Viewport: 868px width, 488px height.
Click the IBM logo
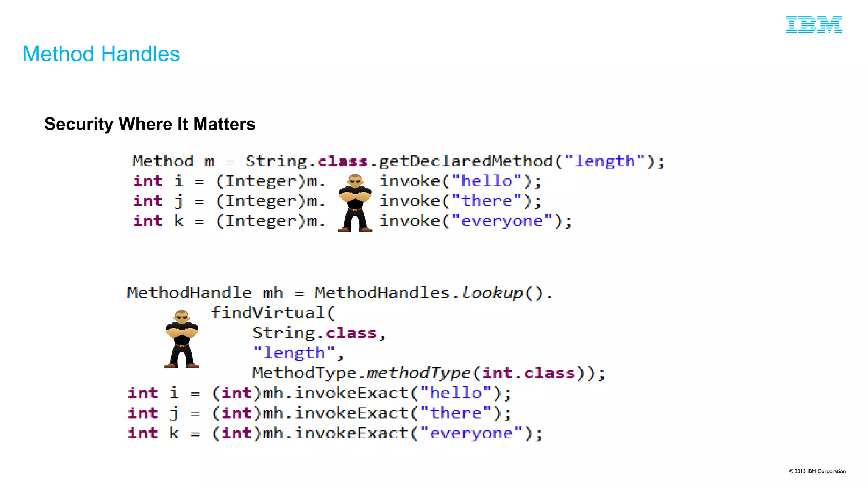(x=814, y=25)
